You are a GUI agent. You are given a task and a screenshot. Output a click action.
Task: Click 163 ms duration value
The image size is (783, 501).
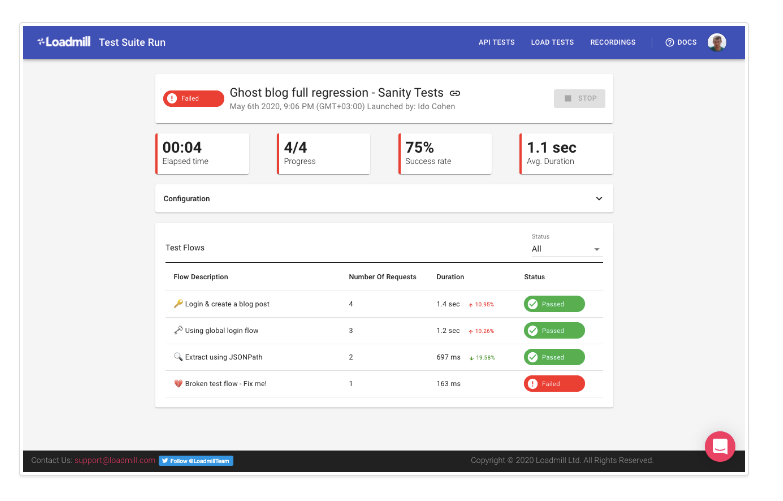448,384
